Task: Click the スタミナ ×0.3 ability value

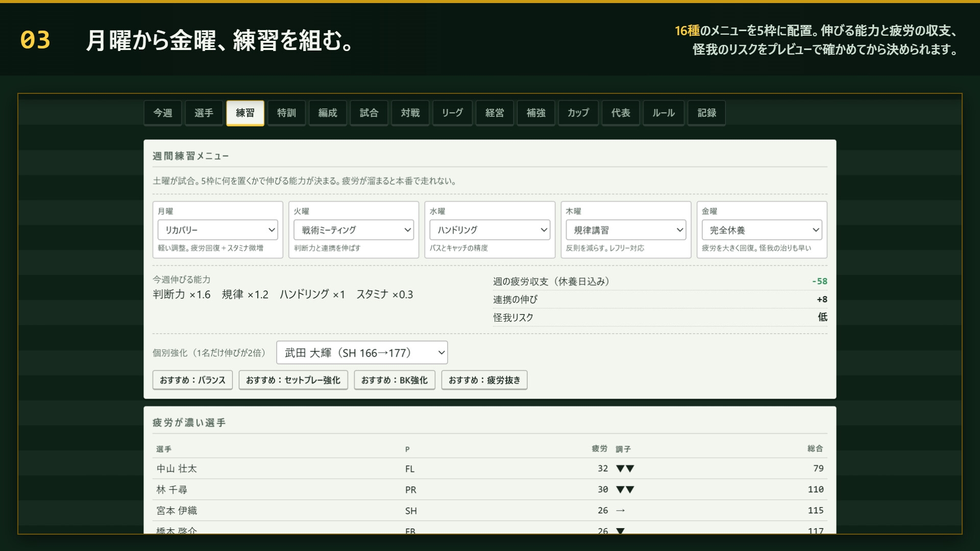Action: click(x=385, y=294)
